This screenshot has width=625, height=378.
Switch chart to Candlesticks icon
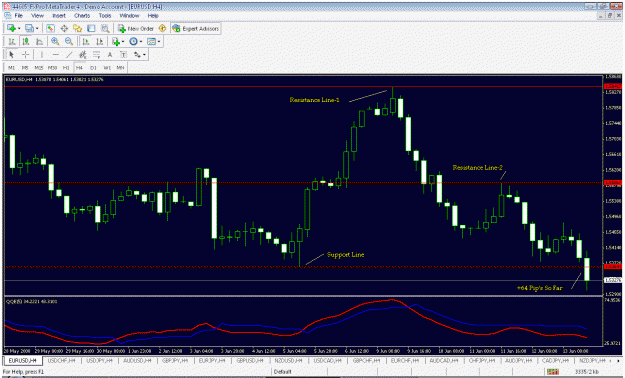[26, 41]
